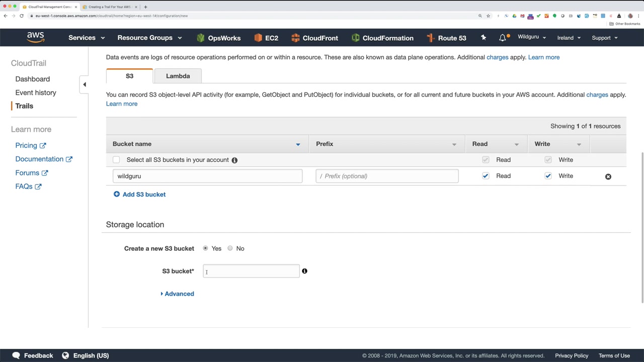
Task: Open the CloudFormation shortcut
Action: point(382,38)
